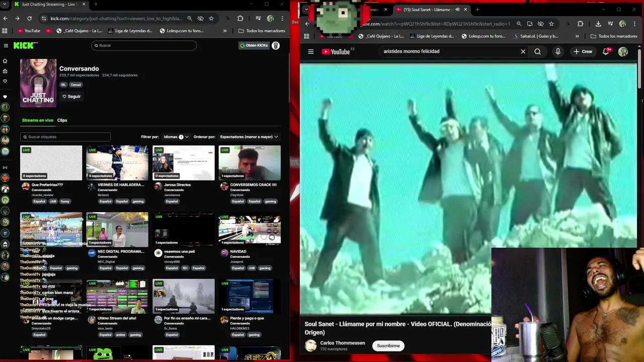This screenshot has width=644, height=362.
Task: Mute the Soul Sanet tab audio icon
Action: [x=457, y=9]
